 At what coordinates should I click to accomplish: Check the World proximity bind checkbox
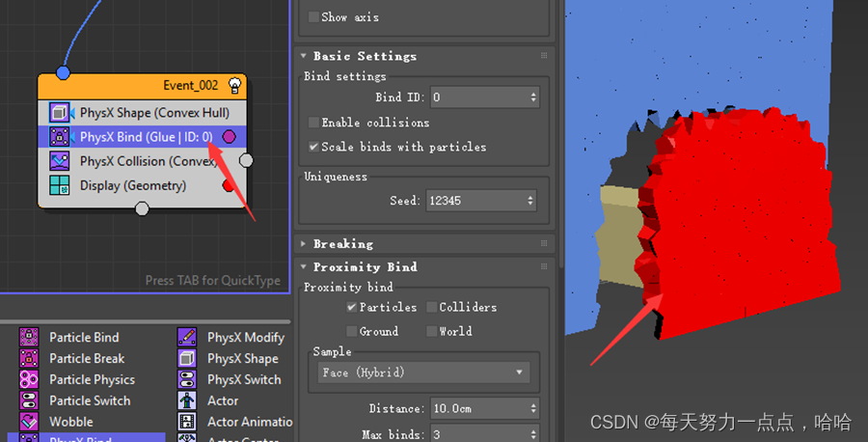[x=431, y=331]
